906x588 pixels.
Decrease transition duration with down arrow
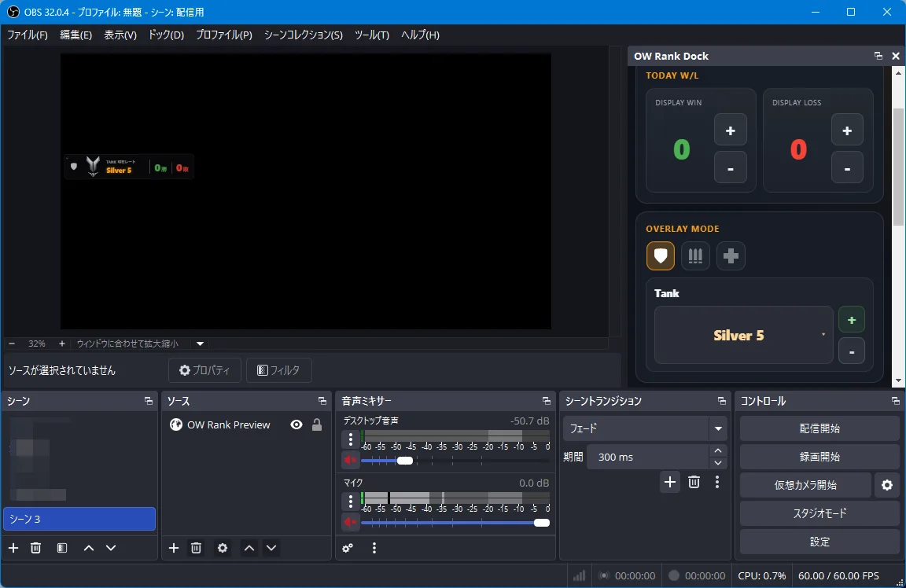point(717,463)
